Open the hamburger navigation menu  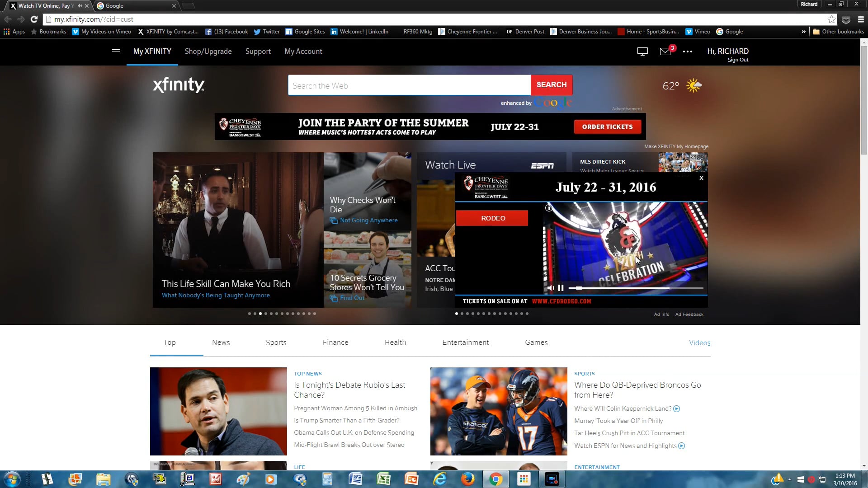coord(116,52)
